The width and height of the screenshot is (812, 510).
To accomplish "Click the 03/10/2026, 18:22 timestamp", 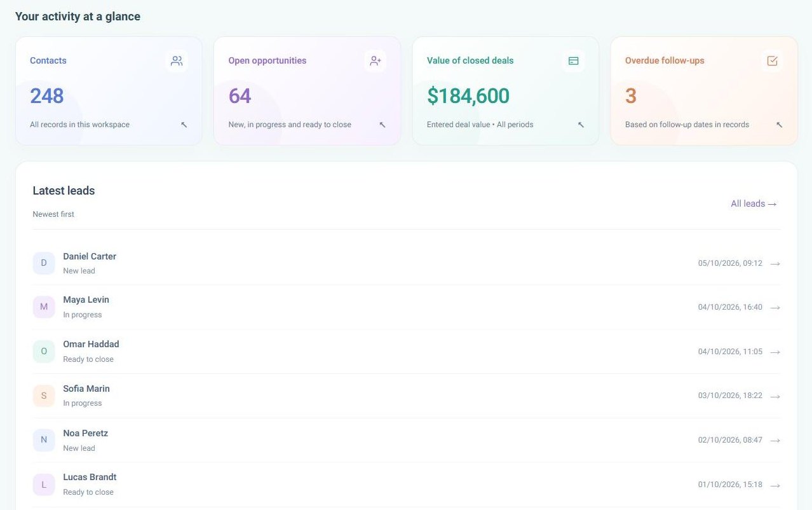I will [x=730, y=396].
